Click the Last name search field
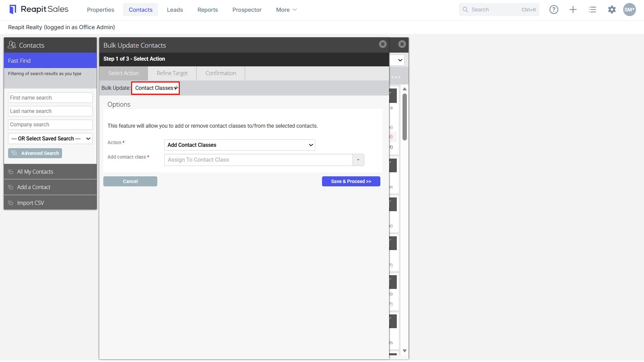644x362 pixels. [50, 111]
